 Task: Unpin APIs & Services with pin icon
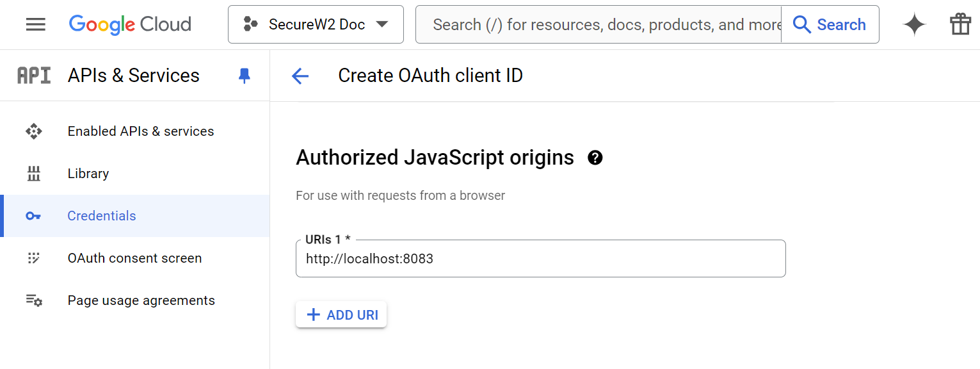click(244, 76)
